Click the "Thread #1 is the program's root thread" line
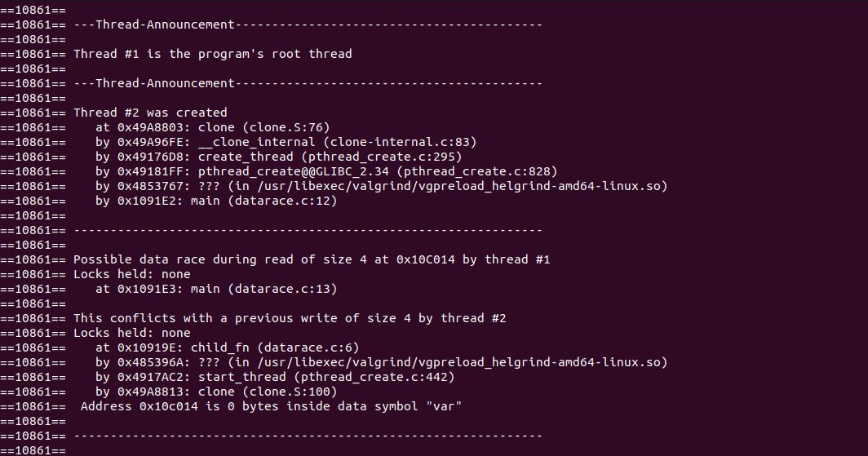868x456 pixels. point(212,54)
